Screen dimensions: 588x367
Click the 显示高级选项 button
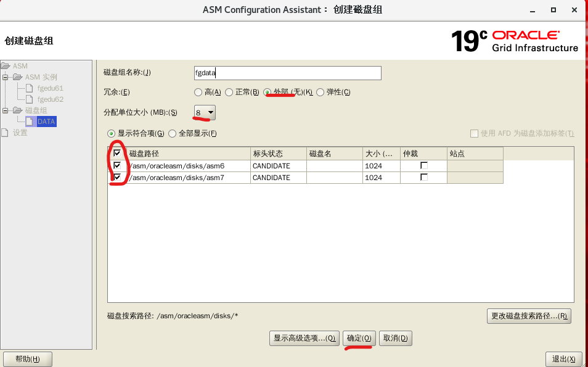pyautogui.click(x=304, y=338)
